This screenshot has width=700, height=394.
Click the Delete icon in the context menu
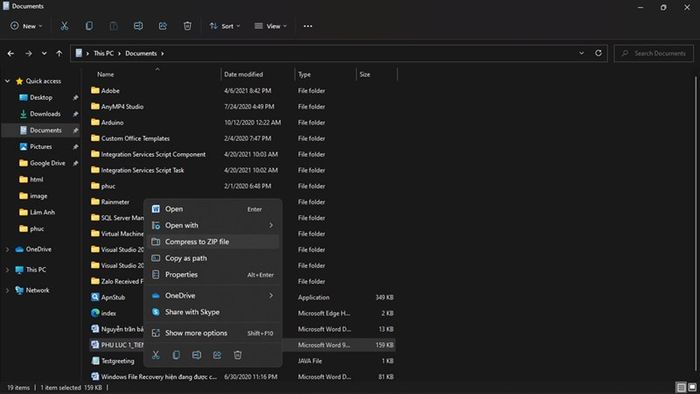coord(238,355)
